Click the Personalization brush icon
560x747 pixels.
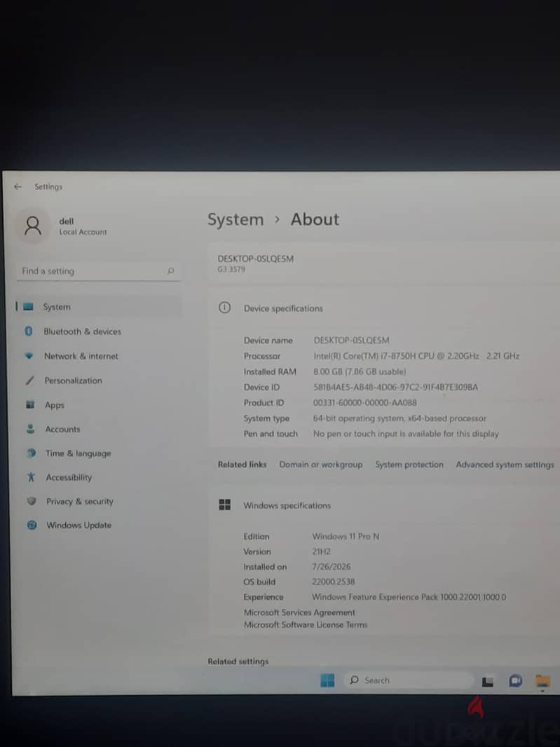[29, 381]
